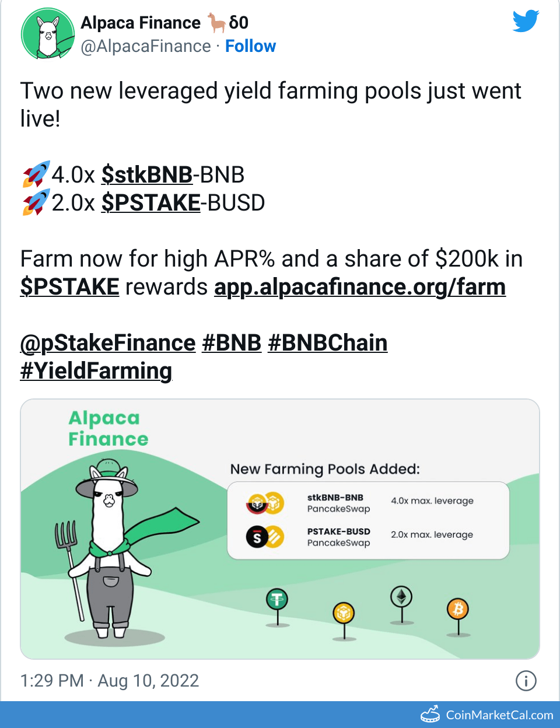Click the orange Bitcoin coin marker
This screenshot has height=728, width=560.
[458, 610]
